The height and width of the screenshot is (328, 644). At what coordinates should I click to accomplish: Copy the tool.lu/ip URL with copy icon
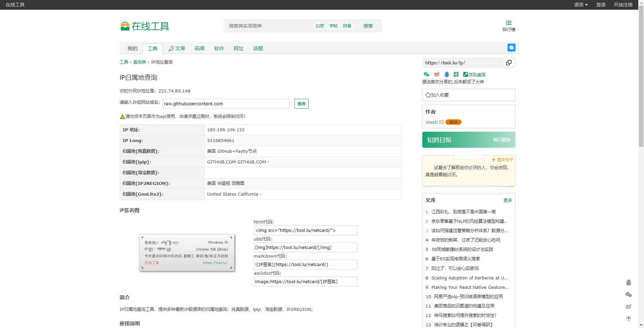(x=508, y=63)
